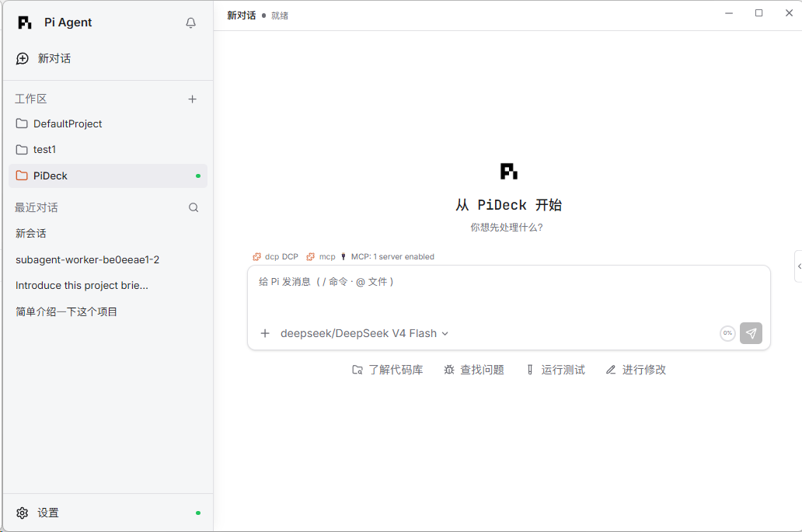Viewport: 802px width, 532px height.
Task: Choose the 进行修改 suggestion
Action: click(x=636, y=370)
